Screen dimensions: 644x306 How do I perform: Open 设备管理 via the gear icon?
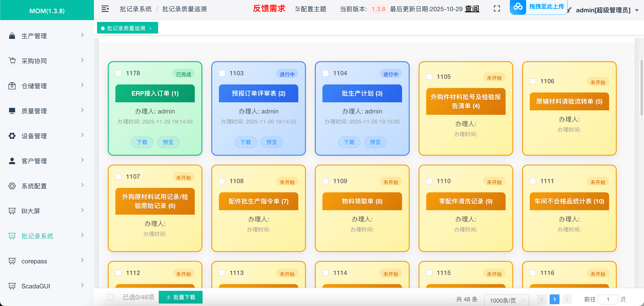[x=12, y=136]
